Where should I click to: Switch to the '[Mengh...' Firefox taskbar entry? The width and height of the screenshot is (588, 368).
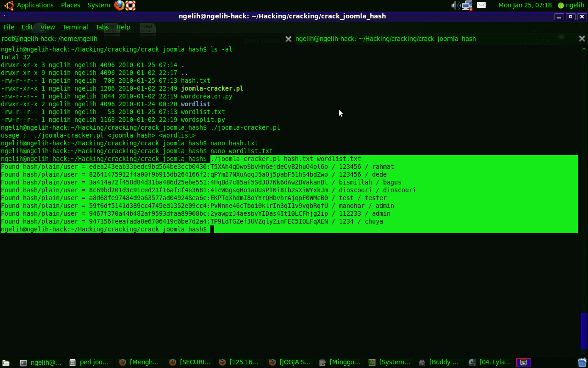pos(140,362)
